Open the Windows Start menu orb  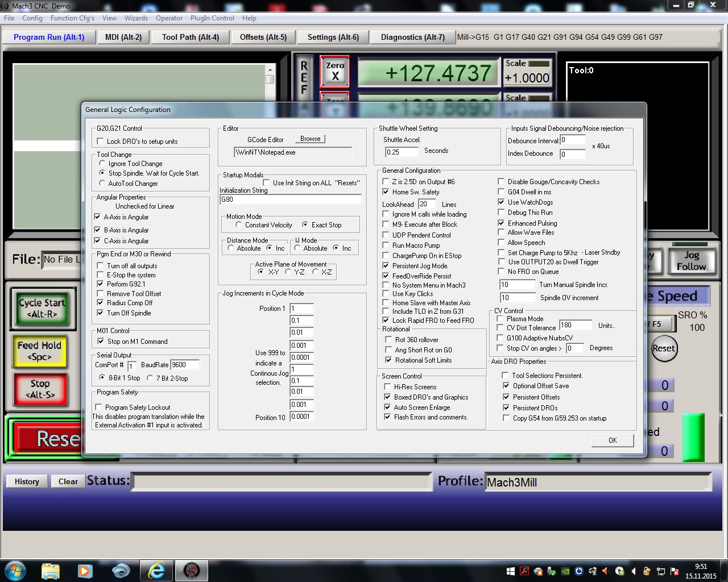point(15,570)
